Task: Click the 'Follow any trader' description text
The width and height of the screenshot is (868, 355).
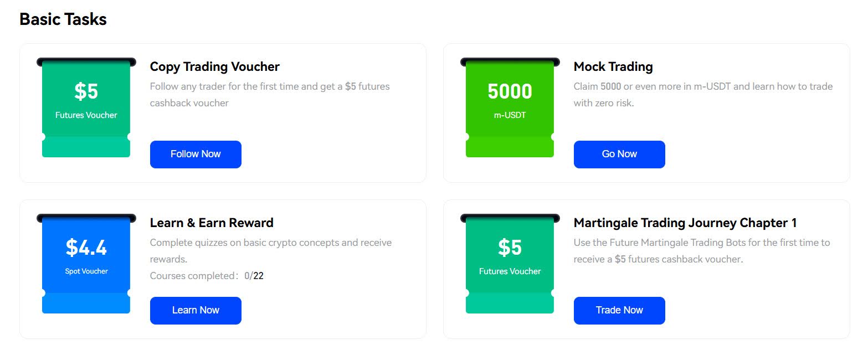Action: 270,95
